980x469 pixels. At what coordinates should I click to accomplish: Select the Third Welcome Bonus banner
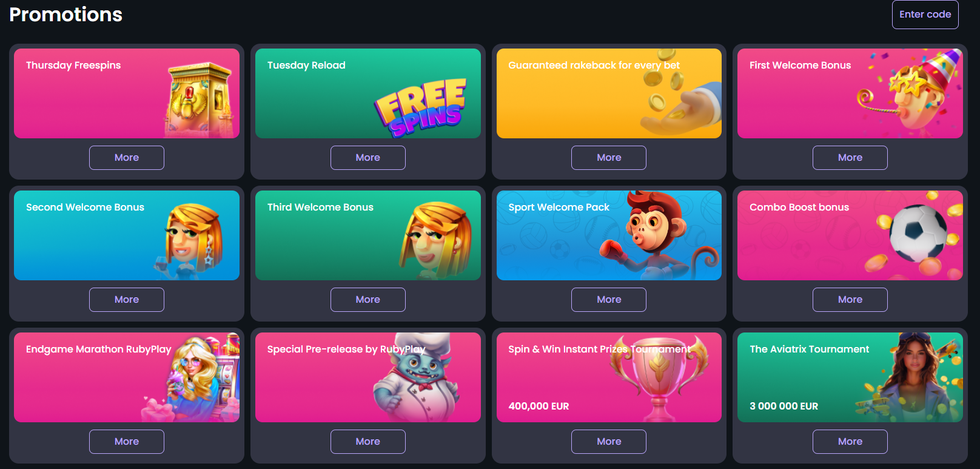click(x=368, y=235)
